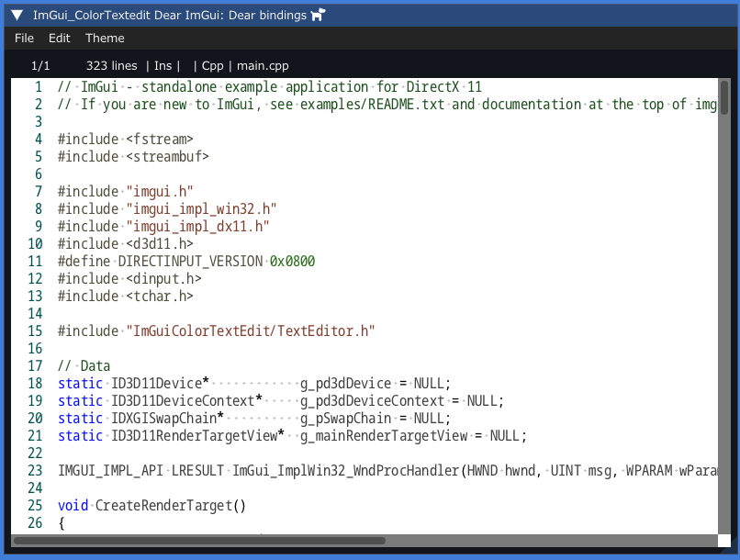Screen dimensions: 740x560
Task: Open the Theme menu
Action: point(105,39)
